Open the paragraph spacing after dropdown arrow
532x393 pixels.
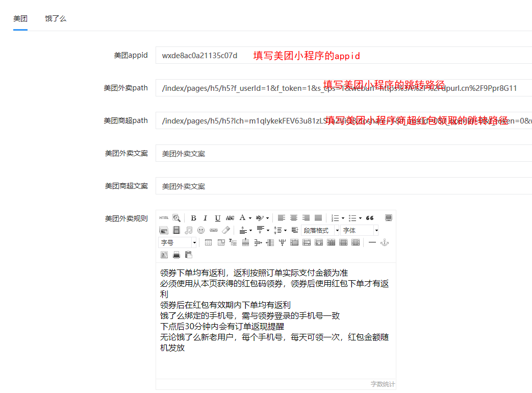268,230
